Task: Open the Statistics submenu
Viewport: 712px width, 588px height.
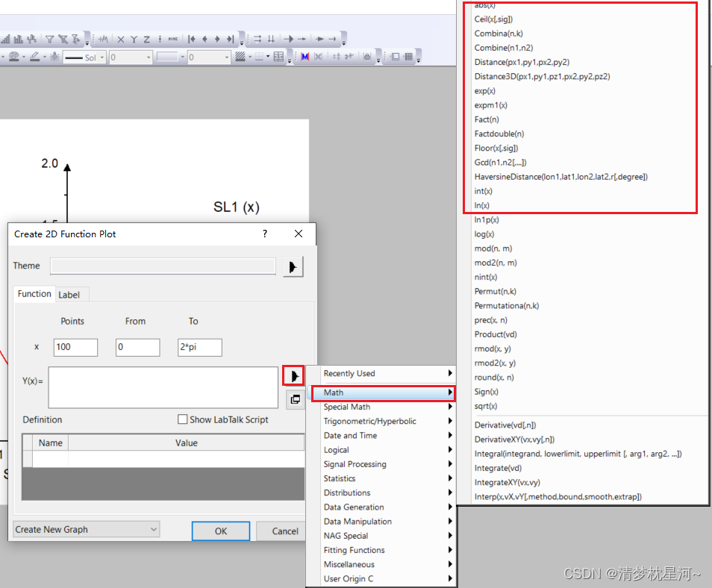Action: click(x=382, y=478)
